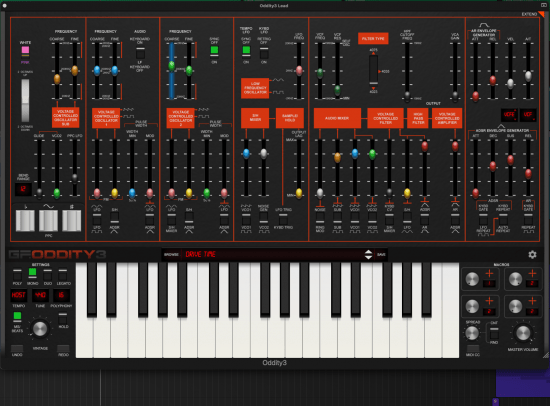
Task: Open the filter type slide selector
Action: (x=373, y=70)
